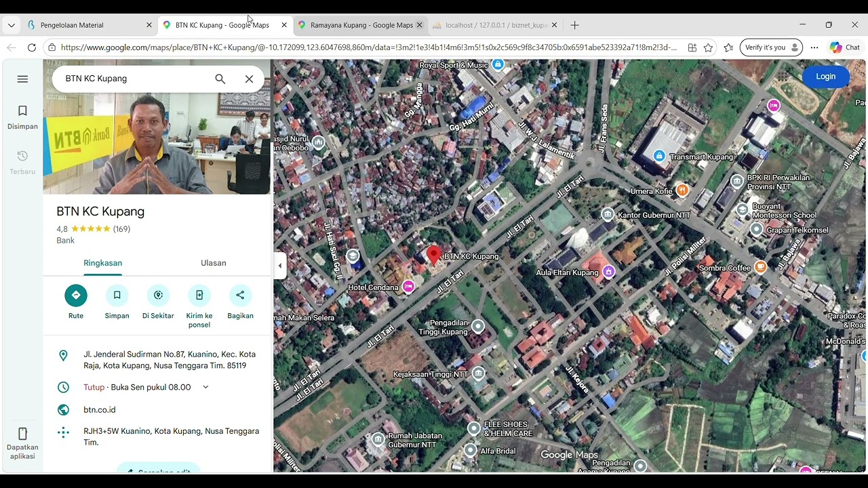Open a new browser tab
The height and width of the screenshot is (488, 868).
(574, 25)
